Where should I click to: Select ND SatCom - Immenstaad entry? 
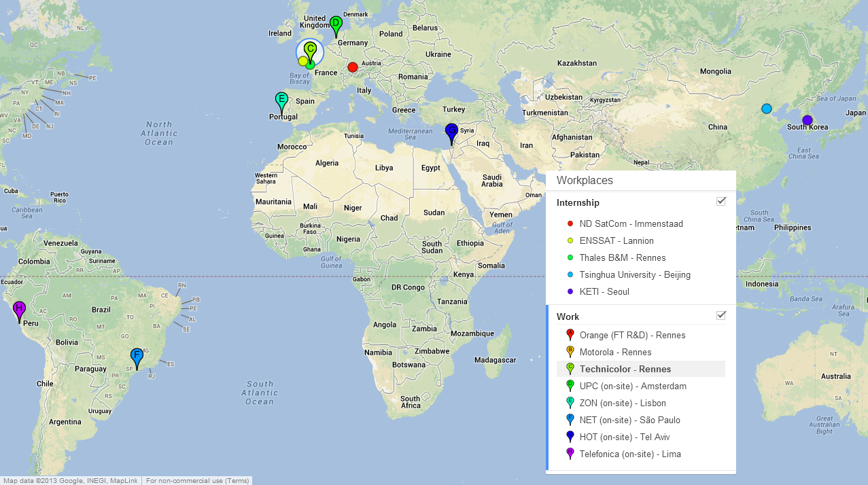point(631,224)
